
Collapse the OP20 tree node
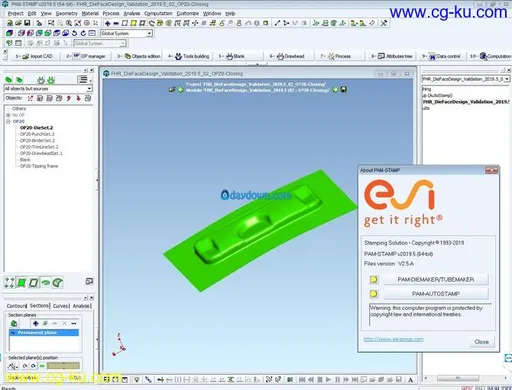8,121
